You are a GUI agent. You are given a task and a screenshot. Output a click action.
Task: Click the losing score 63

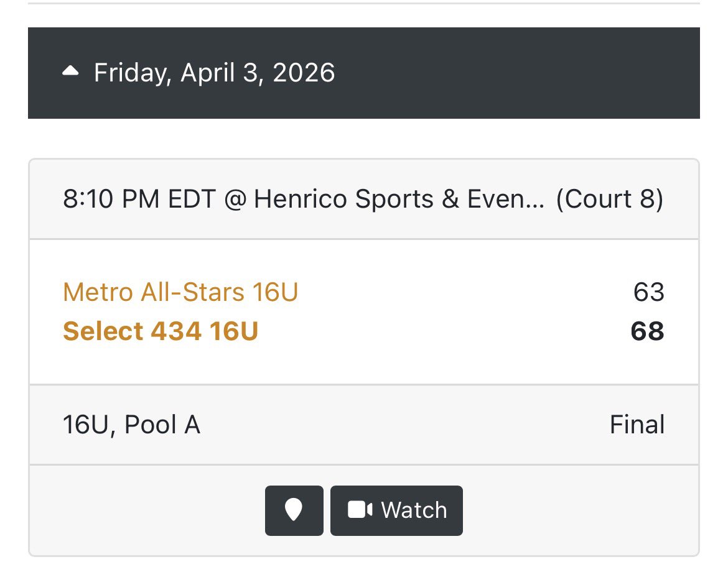pos(648,292)
